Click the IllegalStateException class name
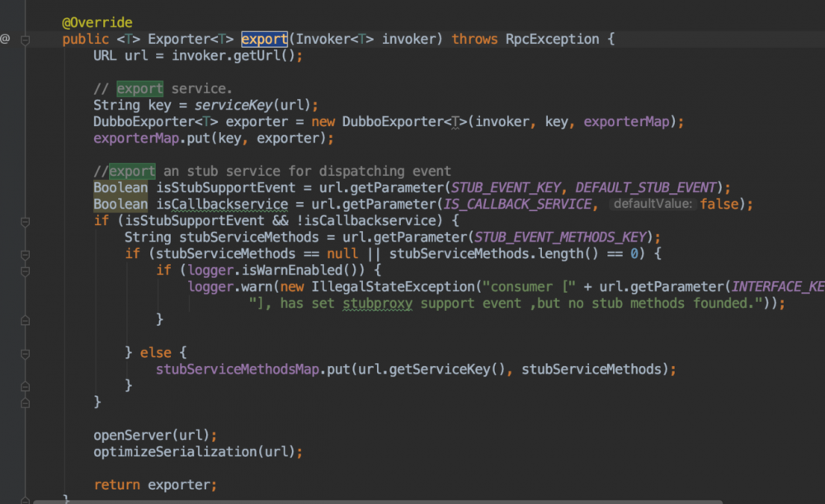825x504 pixels. 393,287
